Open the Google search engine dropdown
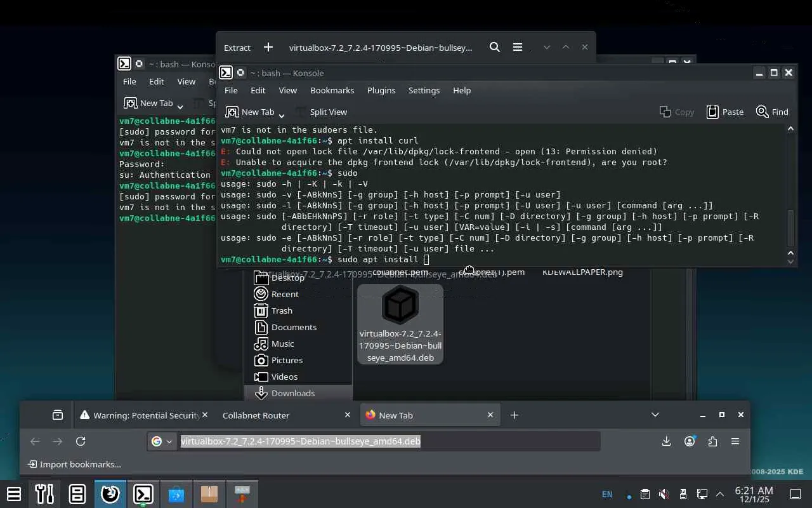The image size is (812, 508). click(162, 441)
